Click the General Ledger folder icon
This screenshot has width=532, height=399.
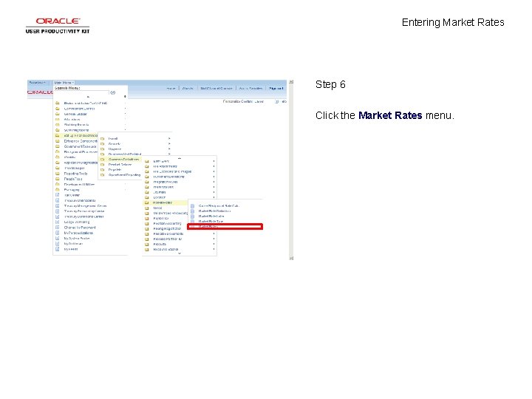(x=58, y=114)
